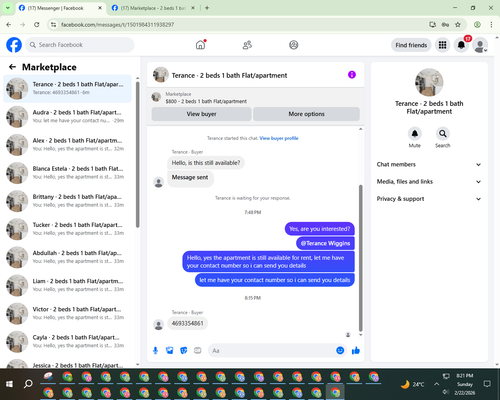Send a thumbs-up like
The height and width of the screenshot is (400, 500).
[356, 350]
